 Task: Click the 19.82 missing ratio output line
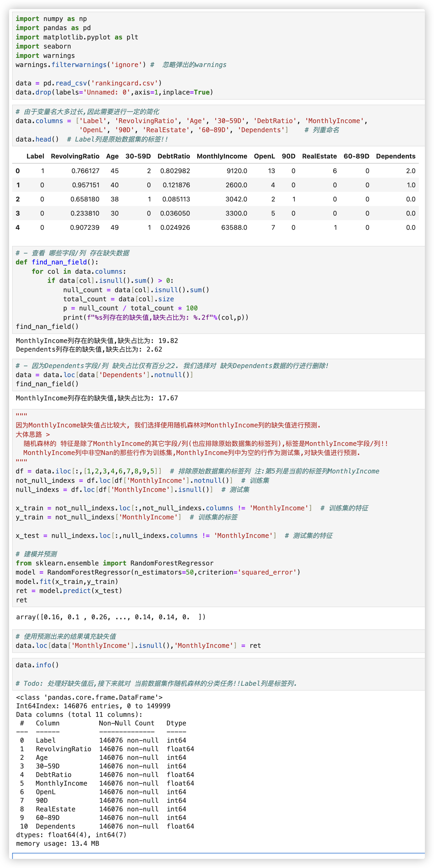coord(97,341)
